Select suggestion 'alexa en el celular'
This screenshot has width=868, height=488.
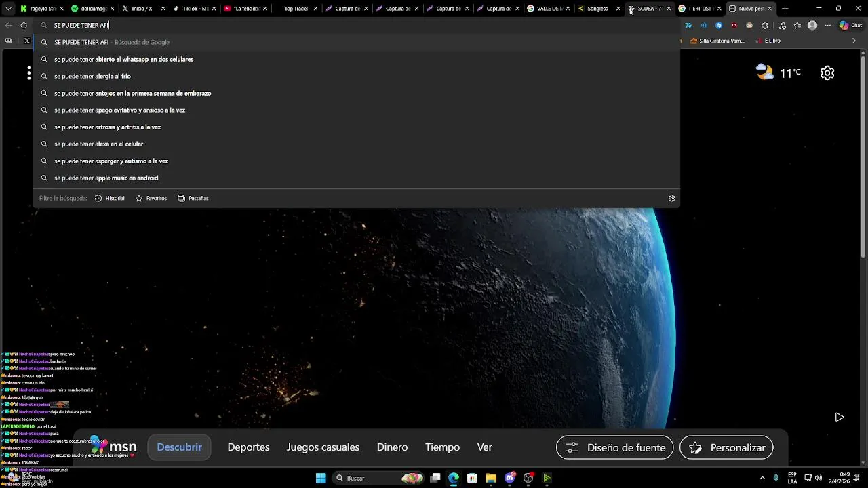[357, 144]
